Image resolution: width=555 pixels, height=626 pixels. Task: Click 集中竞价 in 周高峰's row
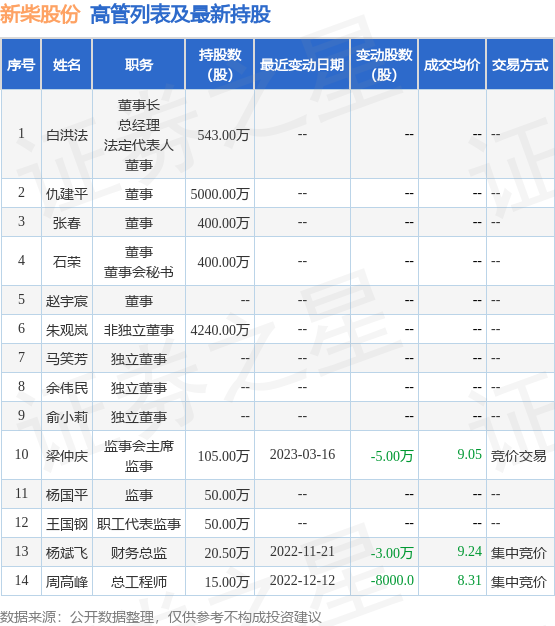(519, 582)
